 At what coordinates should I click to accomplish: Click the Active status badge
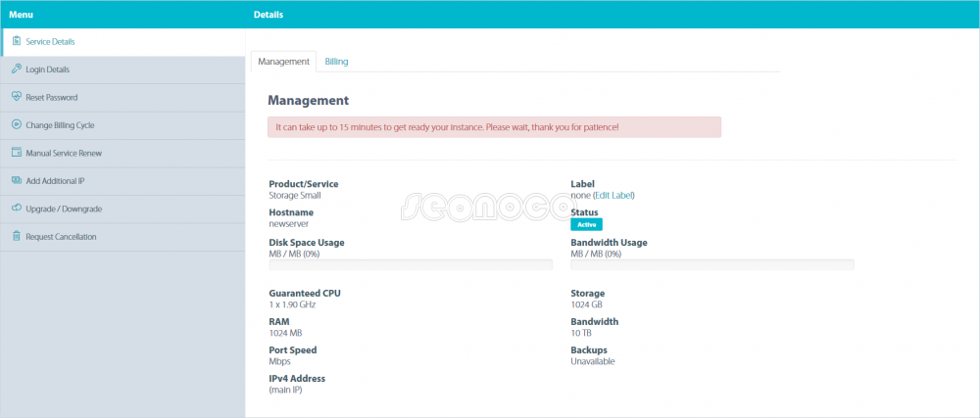(x=586, y=224)
